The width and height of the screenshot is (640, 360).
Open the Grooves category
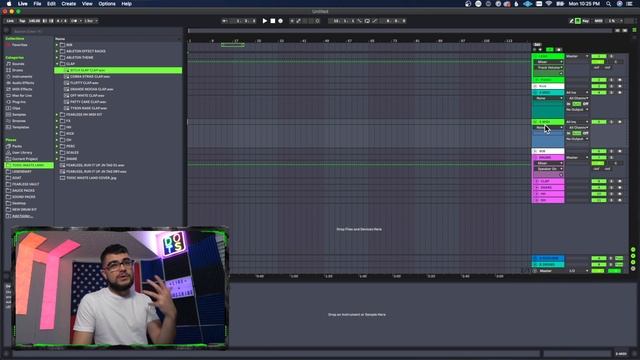19,121
